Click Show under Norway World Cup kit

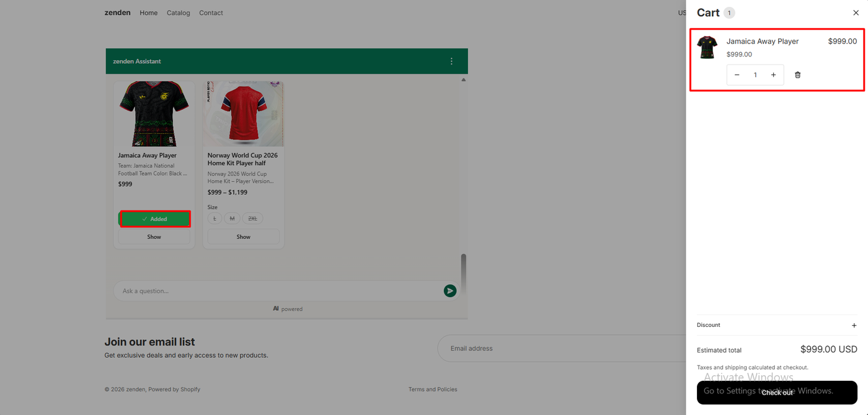click(x=244, y=237)
